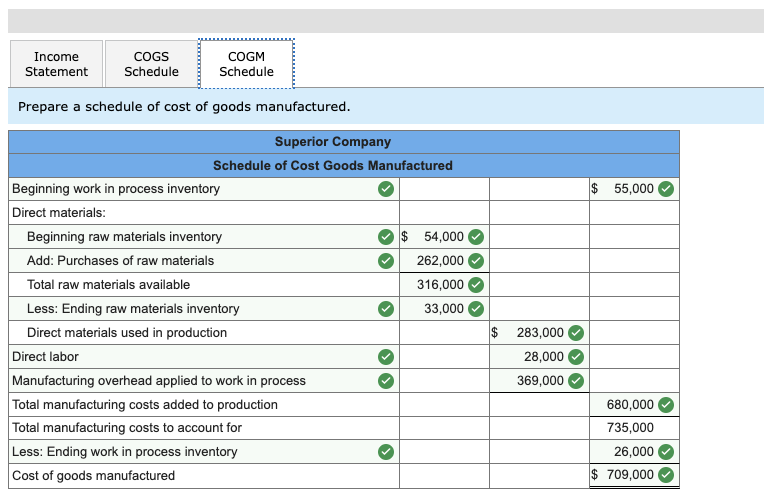Screen dimensions: 764x497
Task: Click the 26,000 ending WIP amount field
Action: tap(634, 452)
